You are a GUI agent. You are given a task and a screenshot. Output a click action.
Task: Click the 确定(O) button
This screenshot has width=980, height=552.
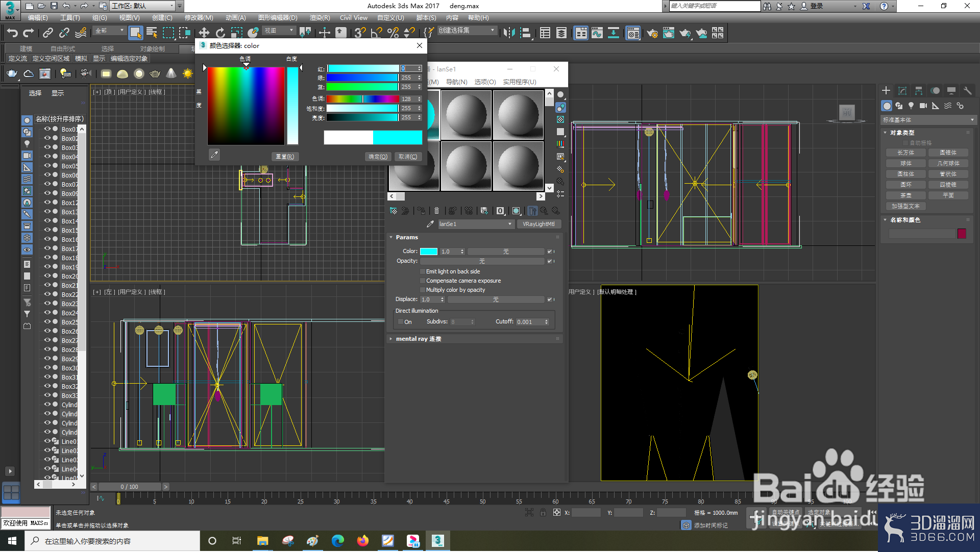[378, 157]
